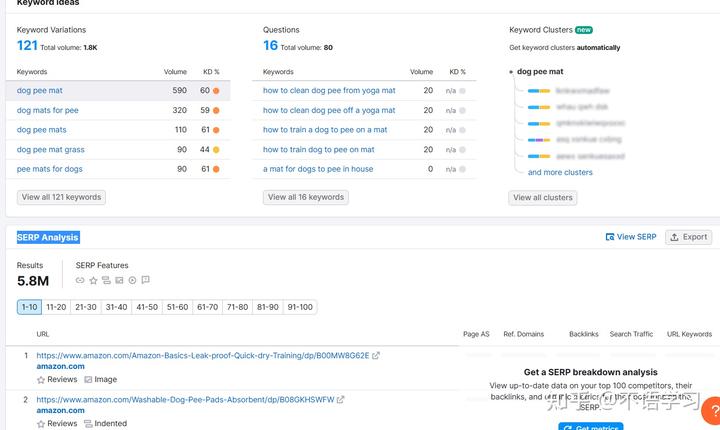Open 'how to clean dog pee from yoga mat'
Viewport: 720px width, 430px height.
pyautogui.click(x=329, y=91)
